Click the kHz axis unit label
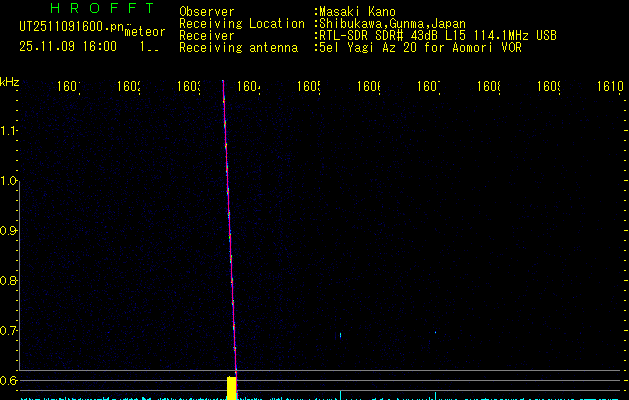The height and width of the screenshot is (400, 629). click(10, 81)
